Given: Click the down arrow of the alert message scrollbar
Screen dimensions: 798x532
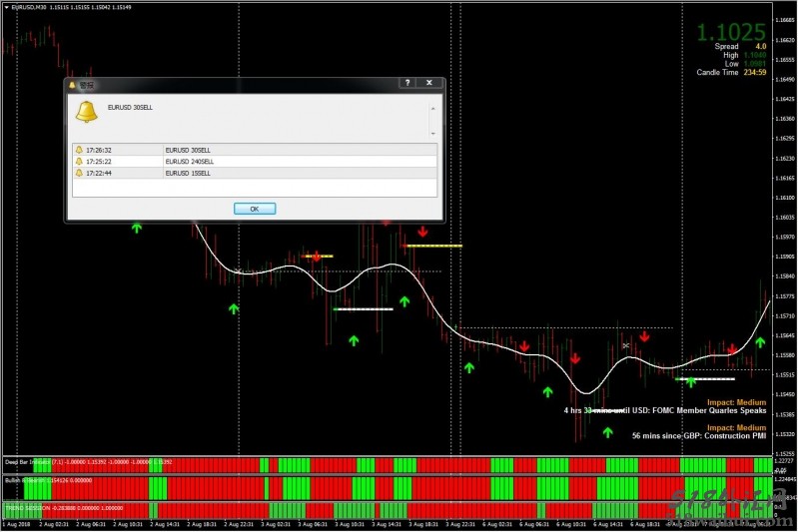Looking at the screenshot, I should pos(433,134).
